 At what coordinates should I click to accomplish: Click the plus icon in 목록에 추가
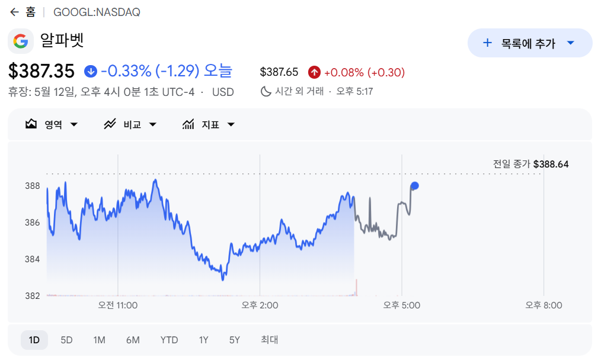pos(487,43)
